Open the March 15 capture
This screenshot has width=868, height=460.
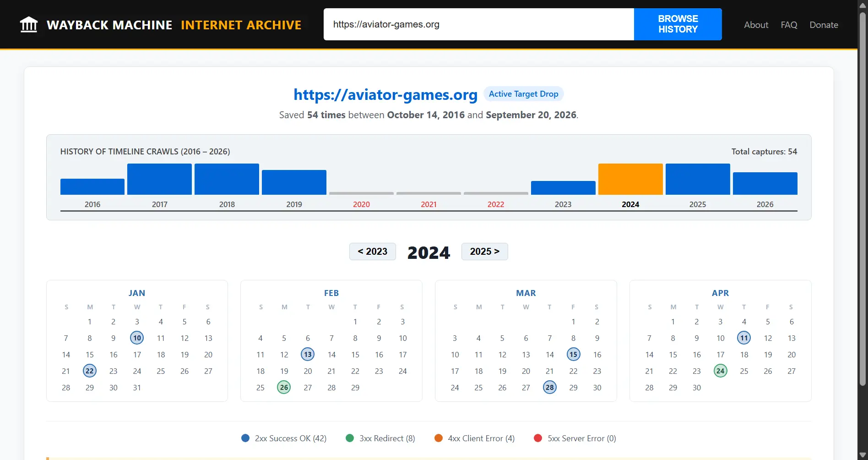click(574, 355)
